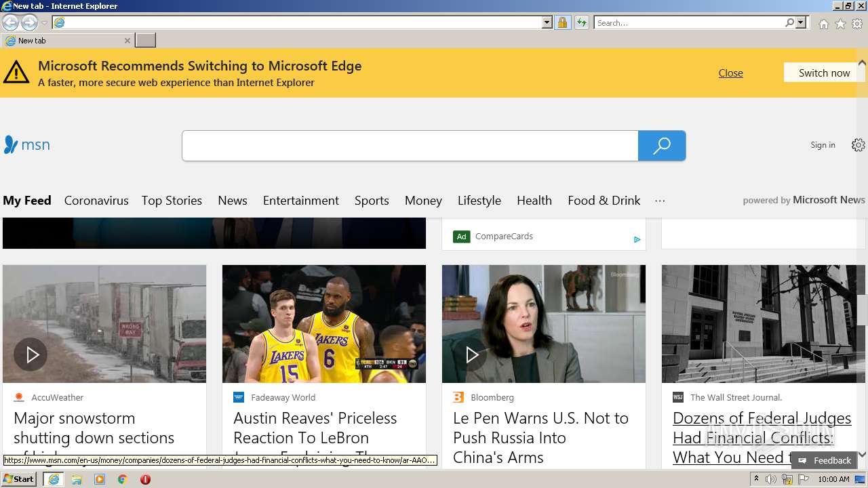Open Dozens of Federal Judges headline
The height and width of the screenshot is (488, 868).
762,437
